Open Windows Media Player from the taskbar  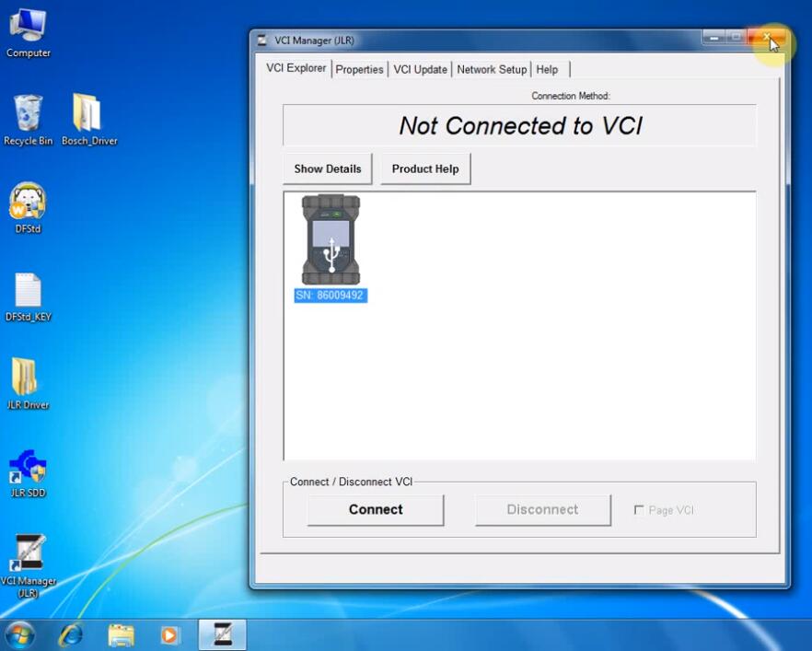click(x=168, y=635)
